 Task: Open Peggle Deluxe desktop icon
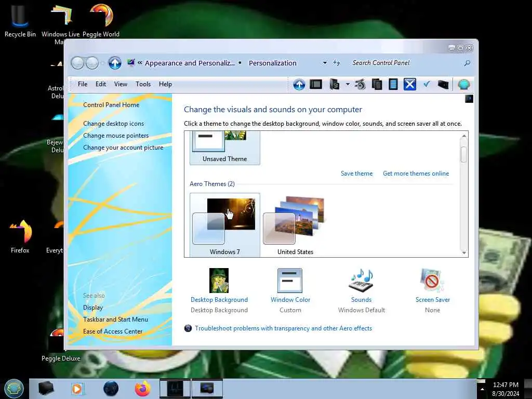pos(60,345)
